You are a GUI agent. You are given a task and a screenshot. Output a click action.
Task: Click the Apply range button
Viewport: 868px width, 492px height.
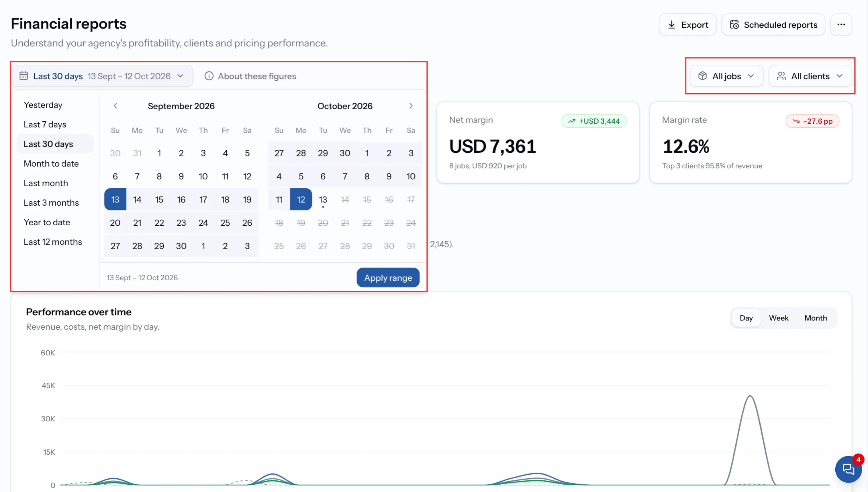coord(388,278)
